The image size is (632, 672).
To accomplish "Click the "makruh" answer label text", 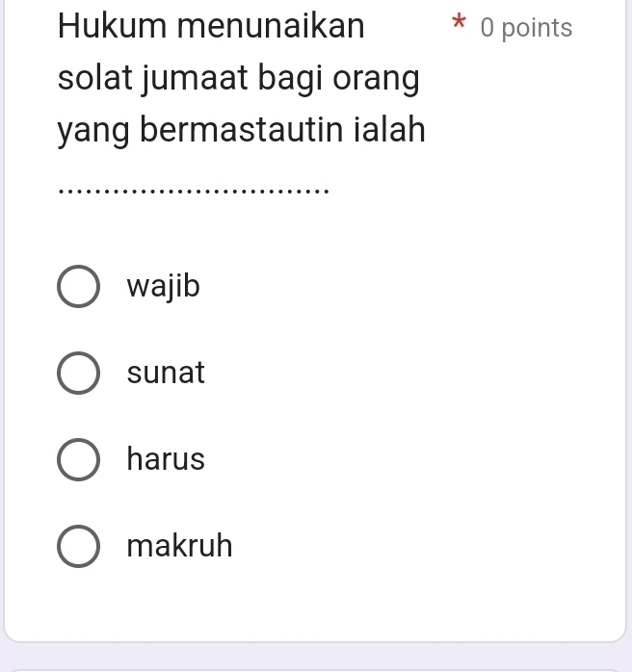I will (x=179, y=547).
